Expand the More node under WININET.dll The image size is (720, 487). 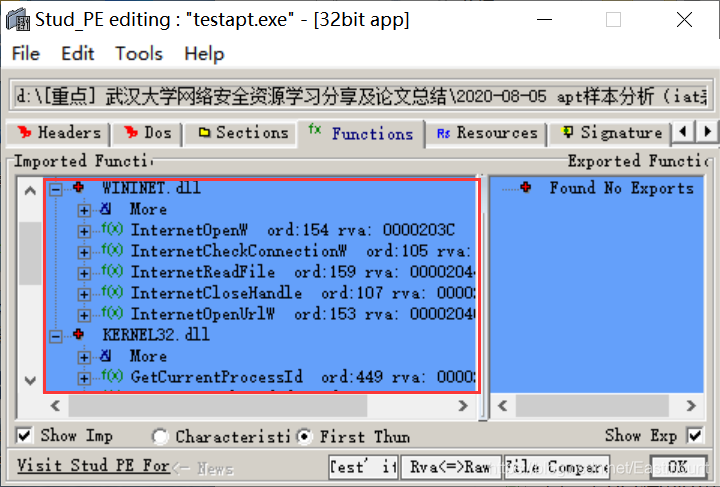(x=84, y=210)
